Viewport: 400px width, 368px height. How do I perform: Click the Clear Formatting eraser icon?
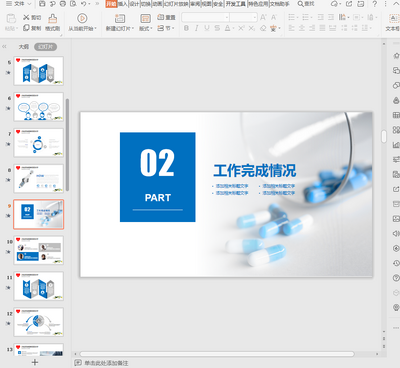[263, 28]
